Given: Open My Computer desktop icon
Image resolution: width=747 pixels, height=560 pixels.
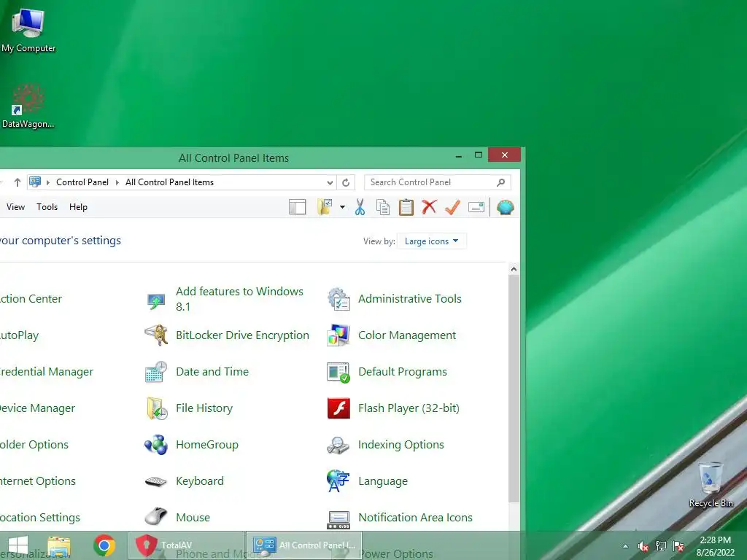Looking at the screenshot, I should tap(28, 29).
